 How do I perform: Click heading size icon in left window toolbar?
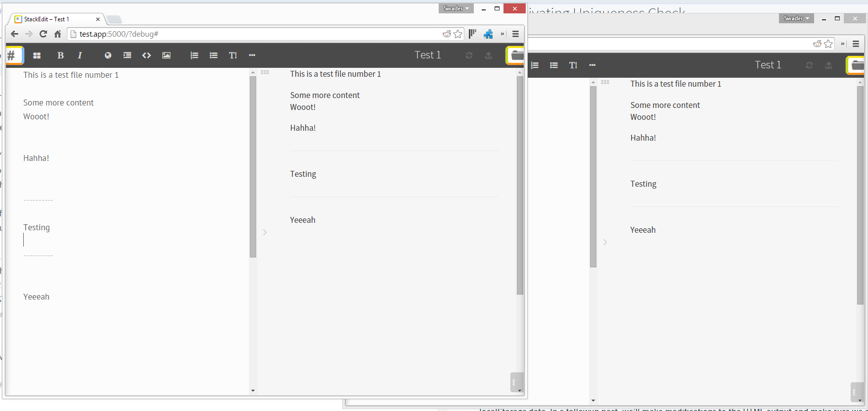(x=233, y=55)
